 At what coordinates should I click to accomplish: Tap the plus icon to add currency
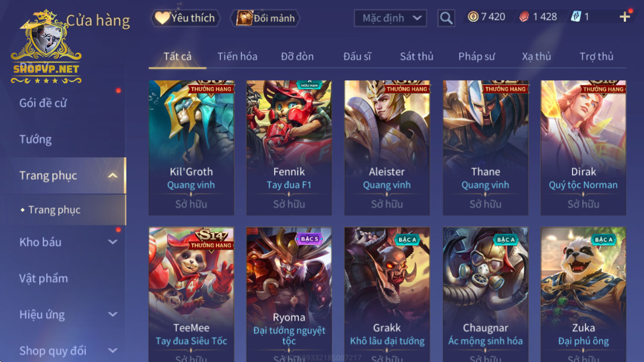click(624, 17)
